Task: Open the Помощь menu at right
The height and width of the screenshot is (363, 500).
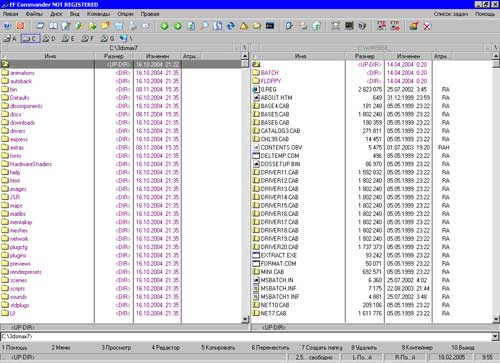Action: [485, 14]
